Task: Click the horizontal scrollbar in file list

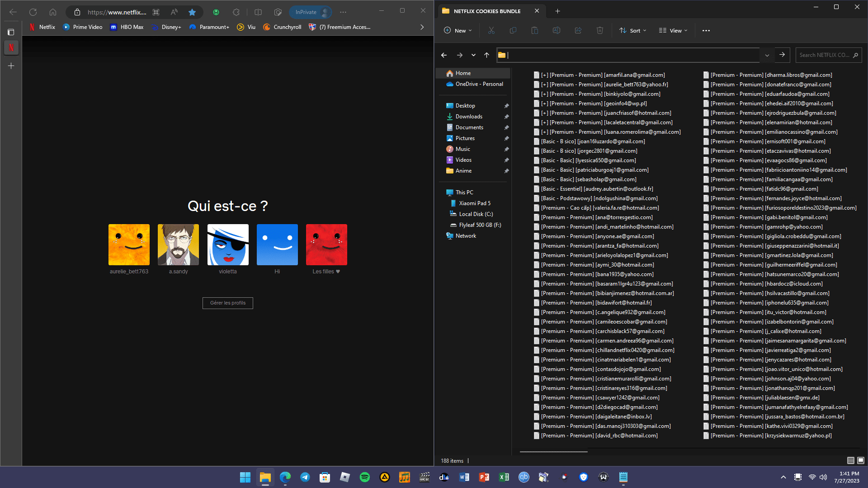Action: click(553, 451)
